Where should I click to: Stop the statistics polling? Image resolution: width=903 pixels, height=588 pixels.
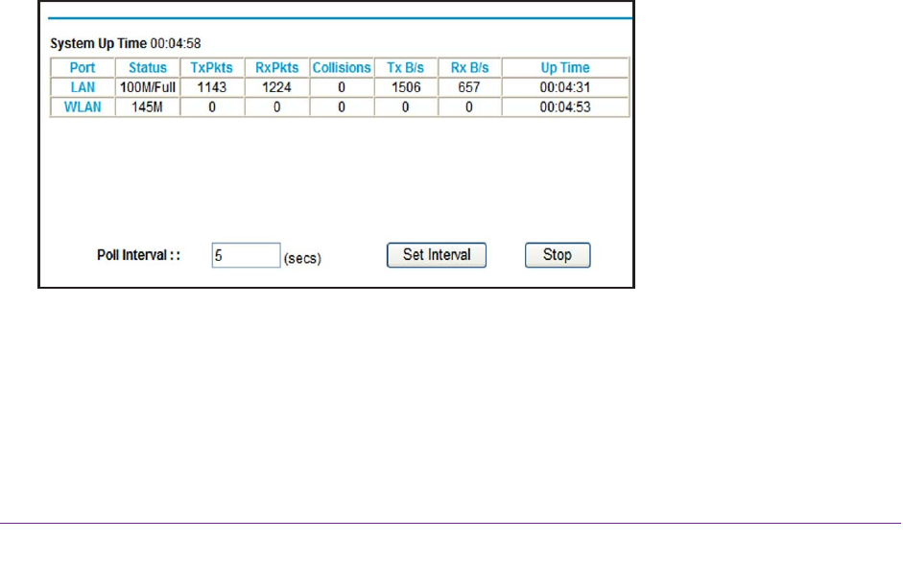[x=558, y=255]
